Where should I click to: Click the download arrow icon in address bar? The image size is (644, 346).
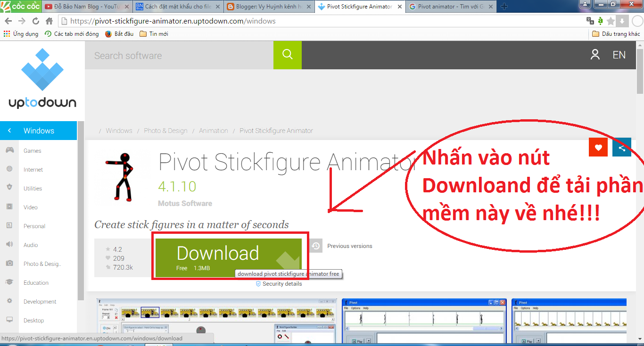(x=622, y=21)
